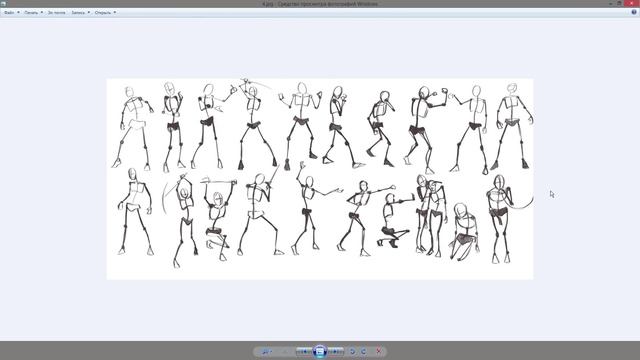The image size is (640, 360).
Task: Start the slideshow with the center button
Action: (x=320, y=351)
